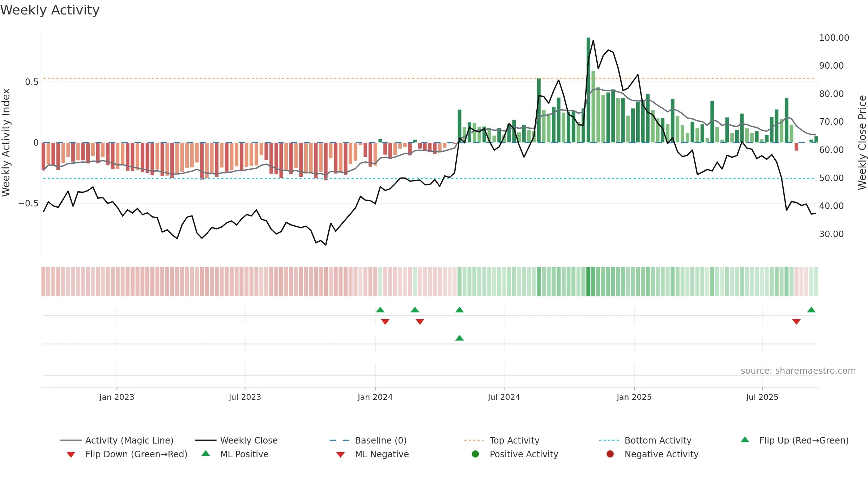The width and height of the screenshot is (868, 488).
Task: Open the source: sharemaestro.com credit text
Action: [x=798, y=371]
